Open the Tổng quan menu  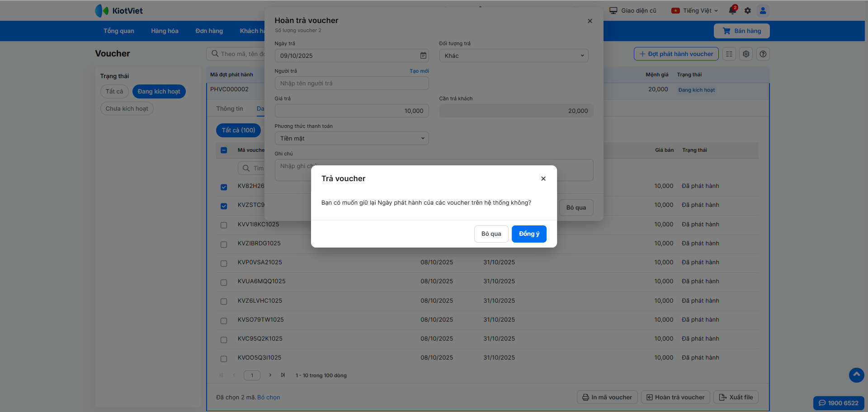point(119,31)
